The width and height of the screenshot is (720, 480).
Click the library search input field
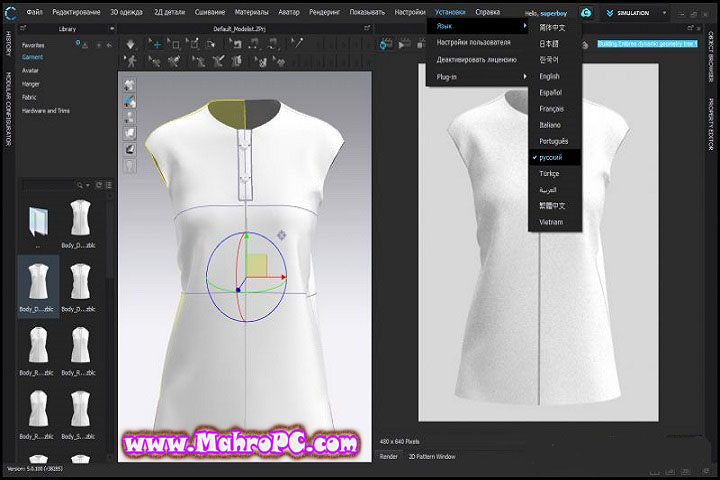48,185
